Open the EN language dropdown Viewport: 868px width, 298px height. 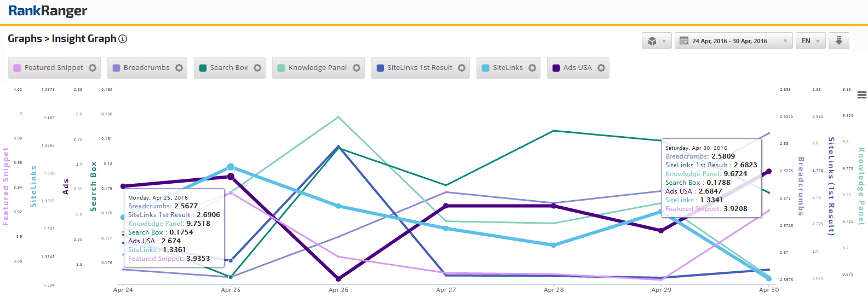click(x=810, y=41)
